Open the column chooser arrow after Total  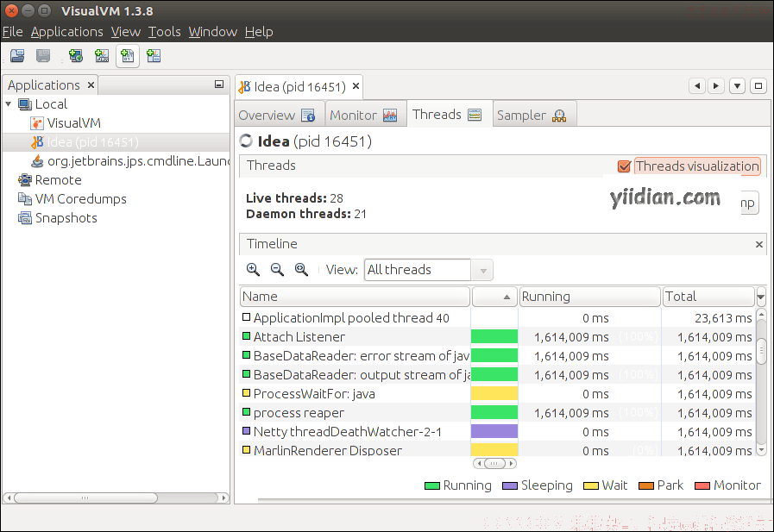coord(761,297)
